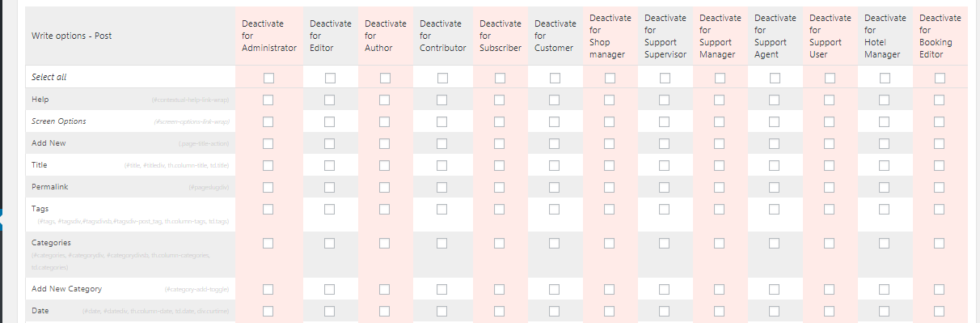Click the Write options - Post header
This screenshot has width=980, height=323.
(72, 36)
